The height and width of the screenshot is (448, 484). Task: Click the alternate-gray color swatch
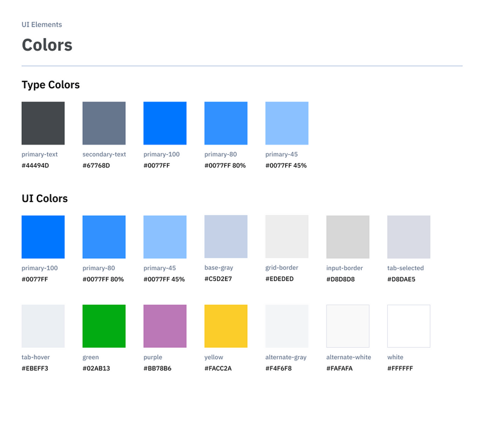pyautogui.click(x=287, y=326)
